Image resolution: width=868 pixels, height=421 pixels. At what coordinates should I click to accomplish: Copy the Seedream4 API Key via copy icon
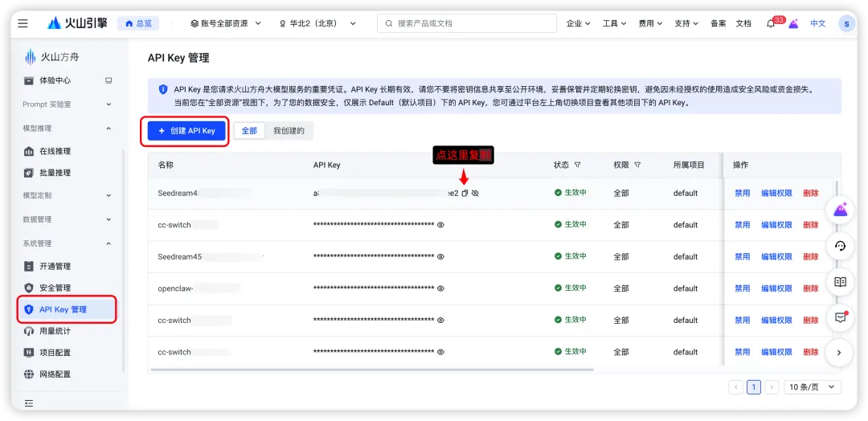[465, 193]
